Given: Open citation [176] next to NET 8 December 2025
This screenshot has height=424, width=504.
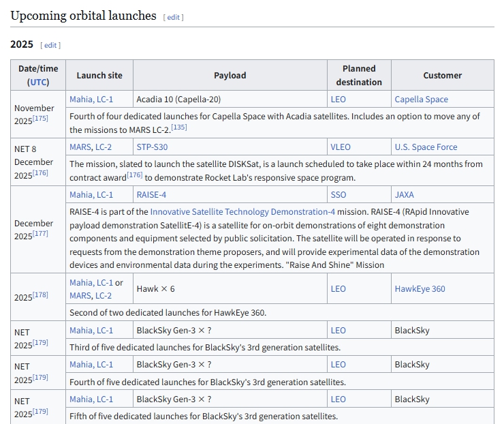Looking at the screenshot, I should (x=40, y=172).
